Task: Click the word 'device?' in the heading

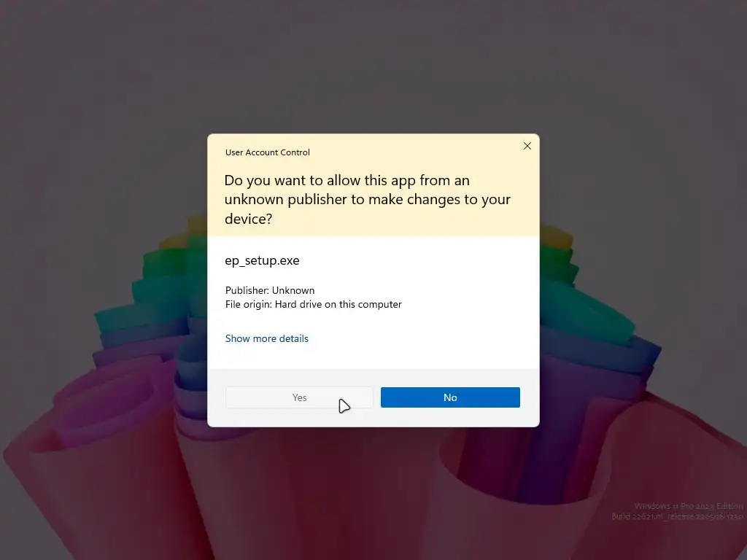Action: coord(248,219)
